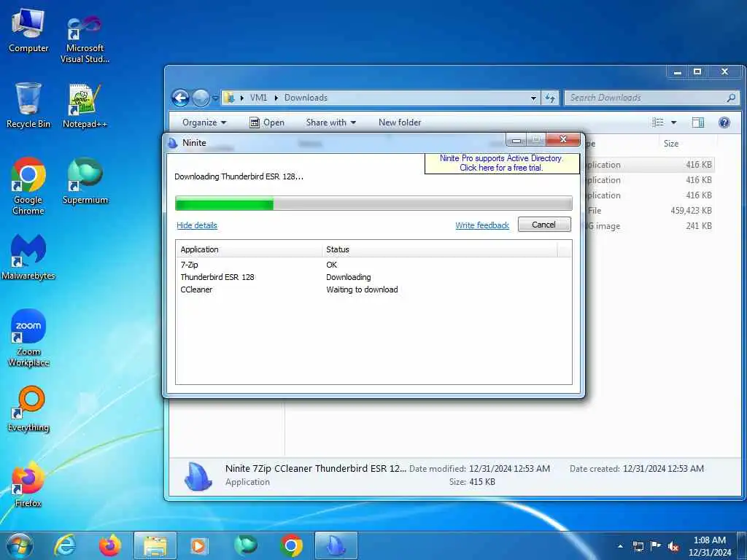Change view with the Explorer view button

point(657,122)
